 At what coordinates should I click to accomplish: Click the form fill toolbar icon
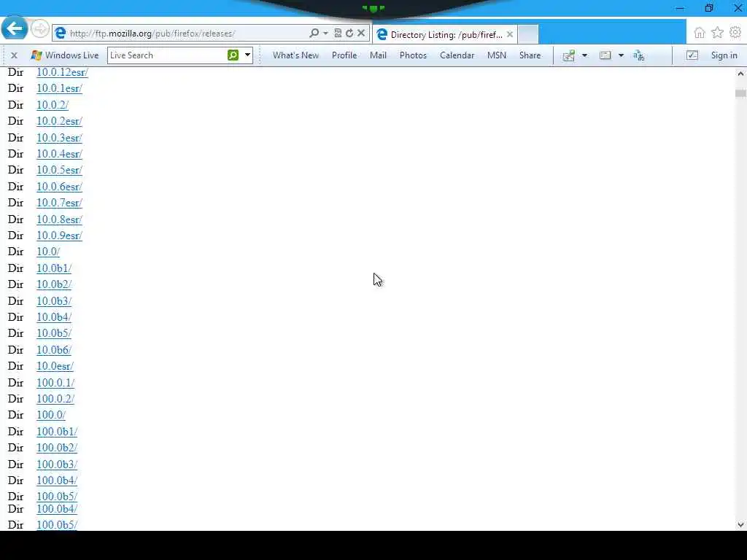click(605, 55)
